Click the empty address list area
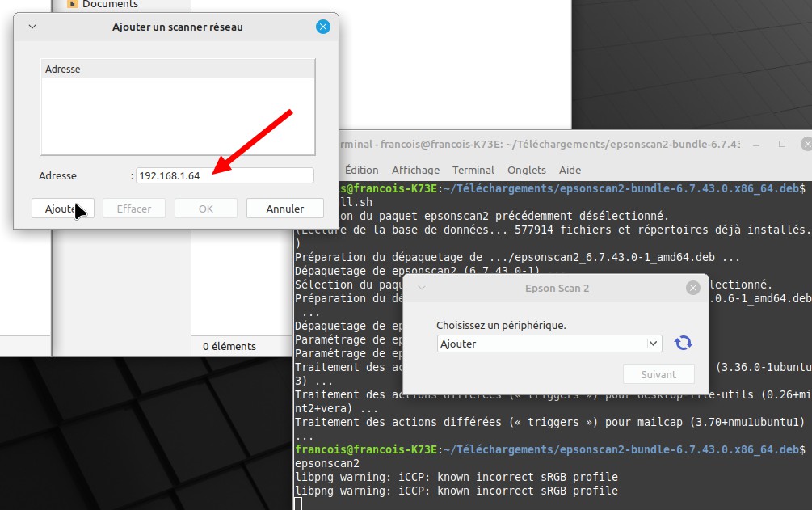The image size is (812, 510). point(178,116)
